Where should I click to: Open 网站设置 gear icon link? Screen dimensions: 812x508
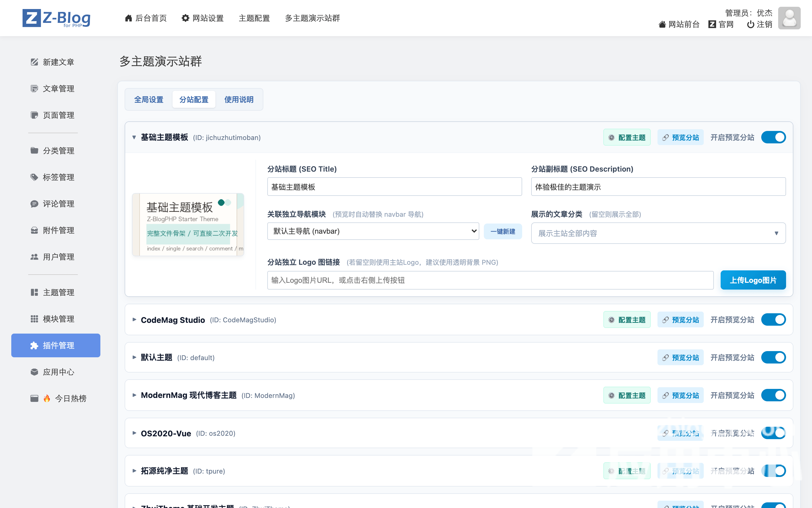click(x=203, y=18)
